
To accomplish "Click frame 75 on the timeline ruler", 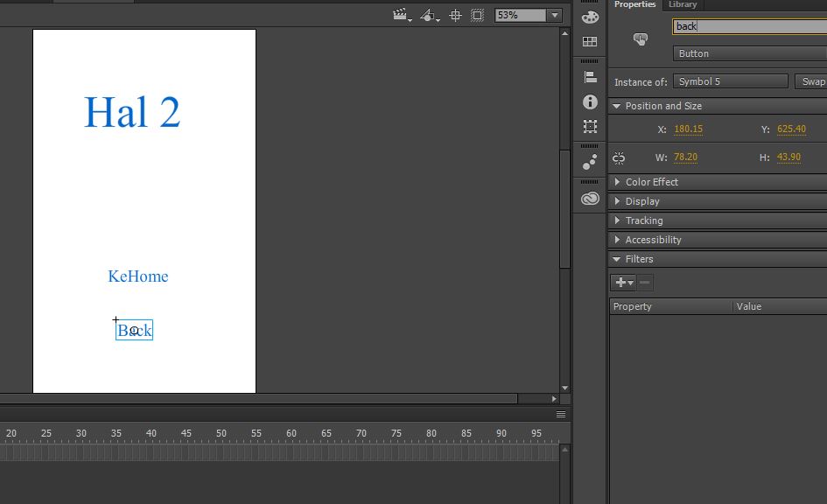I will (x=396, y=433).
